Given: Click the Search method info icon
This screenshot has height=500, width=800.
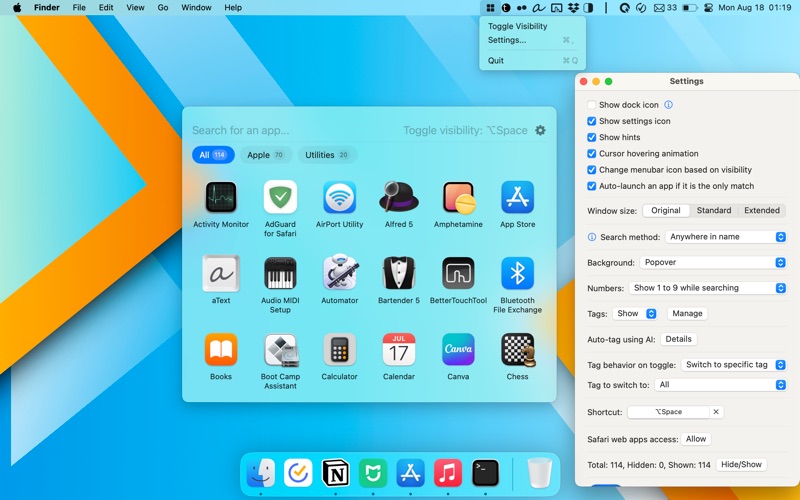Looking at the screenshot, I should point(592,237).
